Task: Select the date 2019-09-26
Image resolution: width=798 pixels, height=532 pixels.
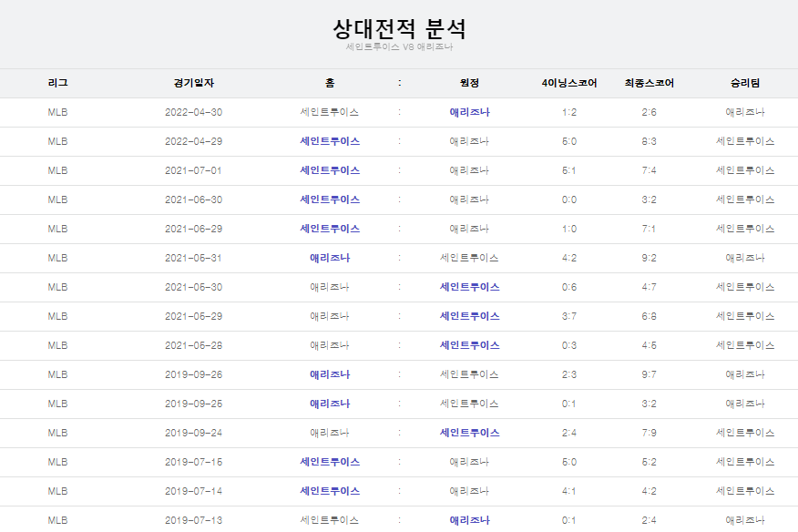Action: [193, 374]
